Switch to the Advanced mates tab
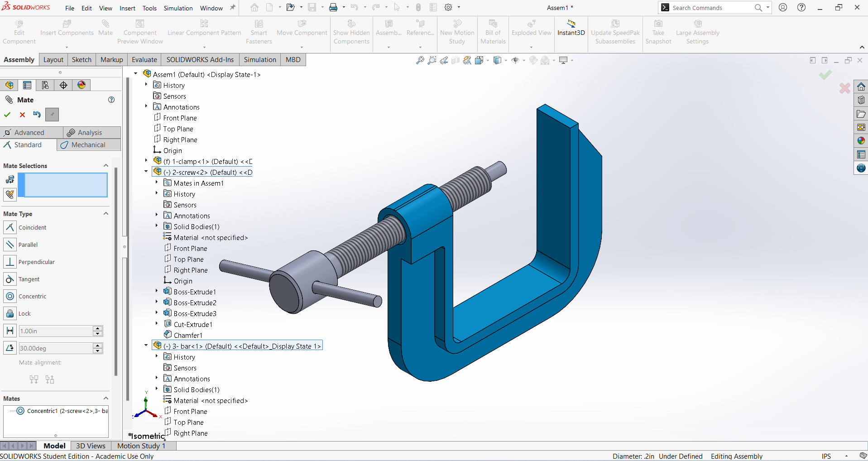868x461 pixels. tap(32, 133)
